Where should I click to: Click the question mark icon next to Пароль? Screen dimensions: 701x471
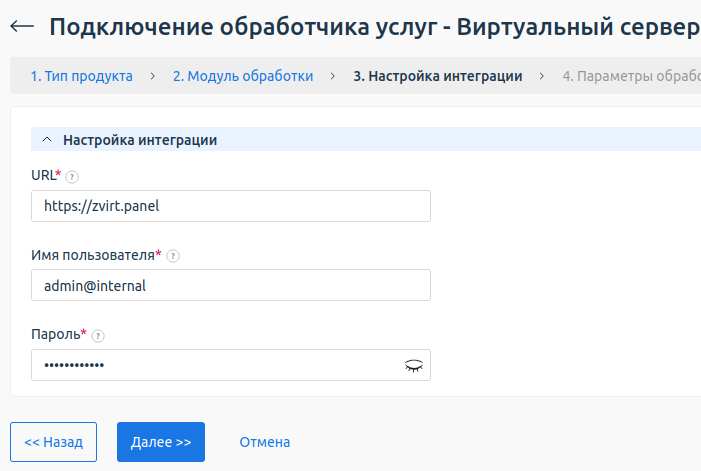click(x=98, y=336)
